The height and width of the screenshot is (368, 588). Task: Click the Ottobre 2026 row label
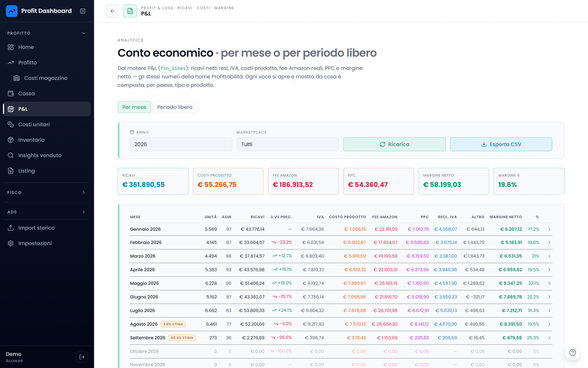[144, 351]
